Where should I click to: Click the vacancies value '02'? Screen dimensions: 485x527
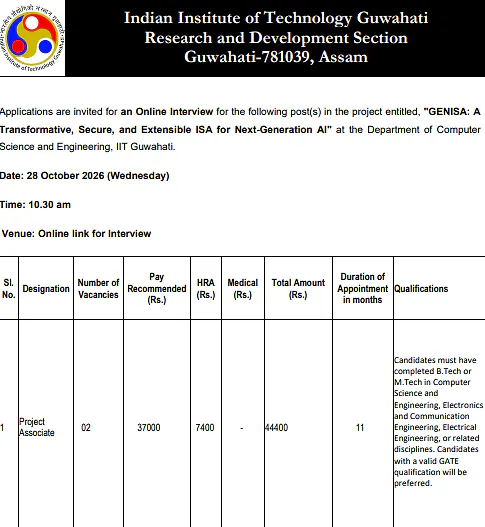pyautogui.click(x=86, y=428)
